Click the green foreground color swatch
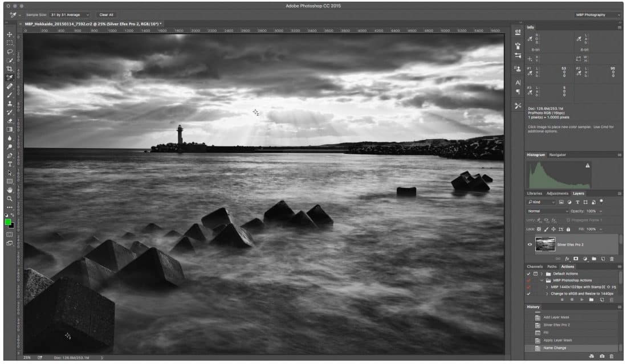 click(x=8, y=222)
